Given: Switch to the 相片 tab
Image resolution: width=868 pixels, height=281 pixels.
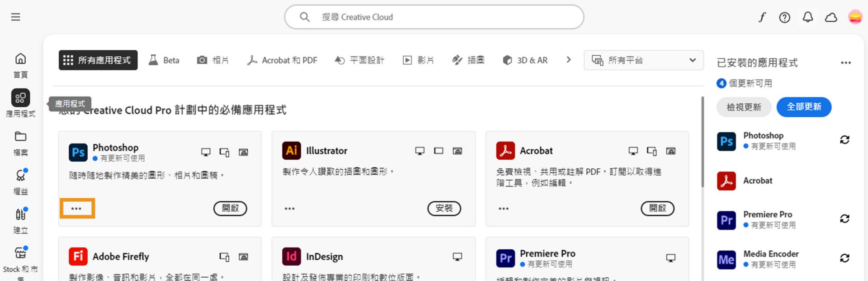Looking at the screenshot, I should (212, 60).
